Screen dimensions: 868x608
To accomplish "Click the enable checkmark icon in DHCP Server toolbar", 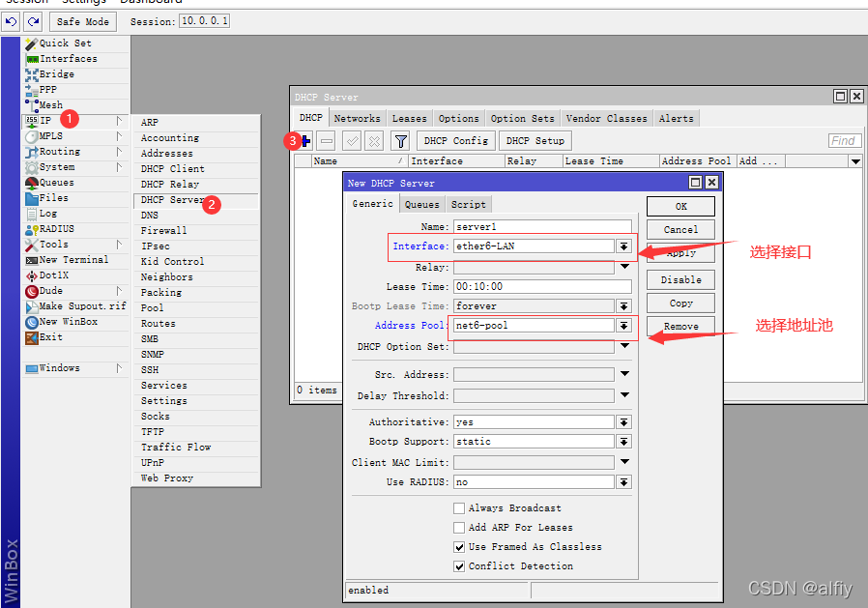I will point(352,141).
